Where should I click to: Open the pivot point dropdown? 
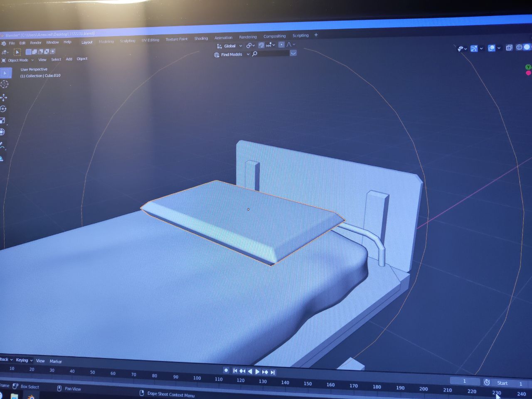coord(250,45)
